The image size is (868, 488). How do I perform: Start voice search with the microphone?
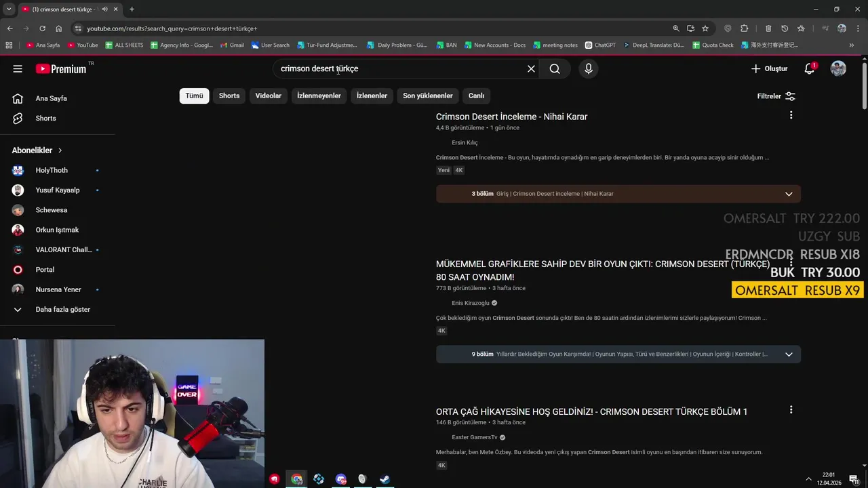pos(588,68)
